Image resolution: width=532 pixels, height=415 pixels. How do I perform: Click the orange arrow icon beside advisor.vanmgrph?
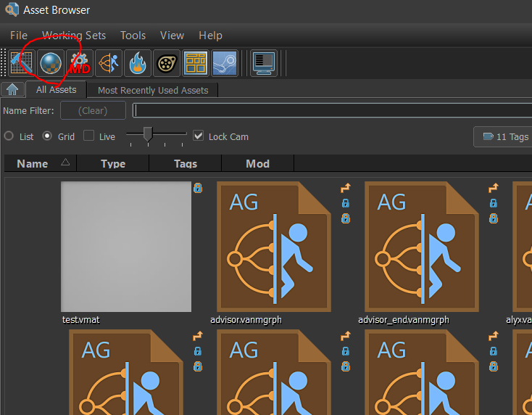coord(346,187)
